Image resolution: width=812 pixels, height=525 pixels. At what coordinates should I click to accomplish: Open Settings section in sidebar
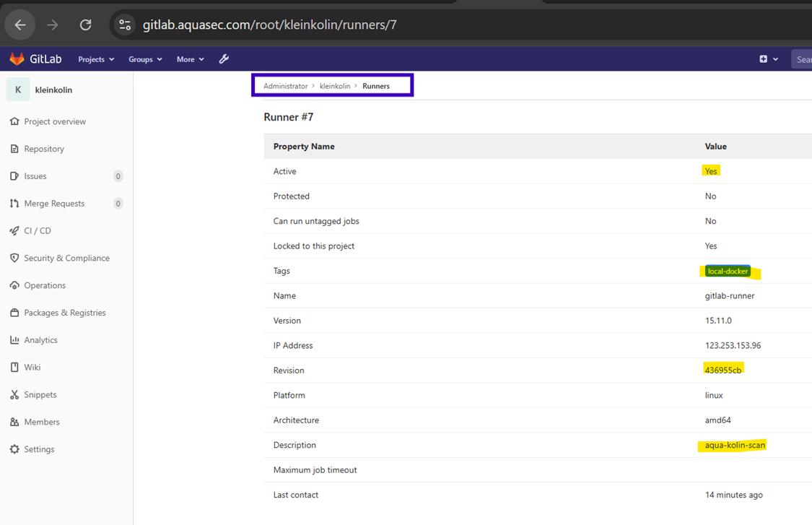click(40, 449)
